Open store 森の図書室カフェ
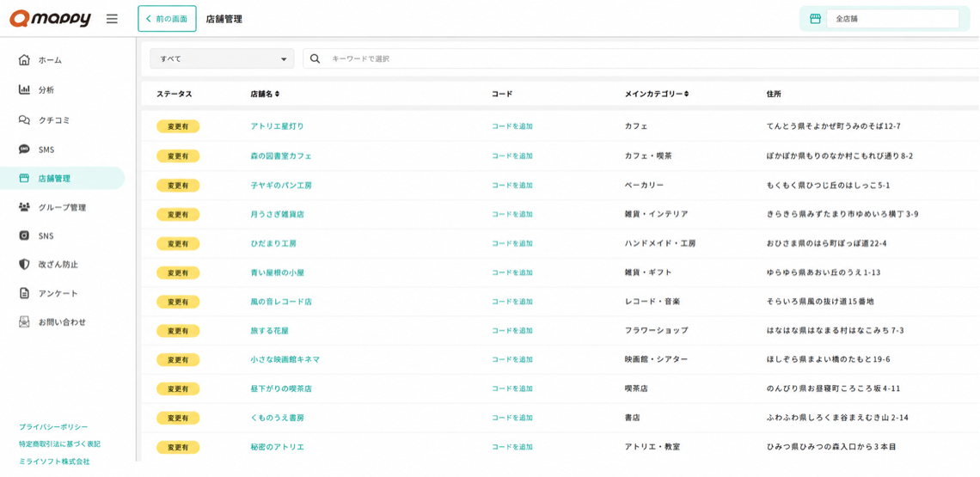 (280, 156)
